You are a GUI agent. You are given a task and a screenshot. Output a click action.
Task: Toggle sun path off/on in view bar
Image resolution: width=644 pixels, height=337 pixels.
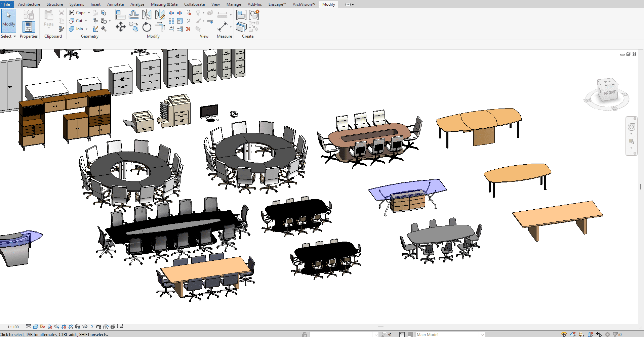[x=42, y=327]
